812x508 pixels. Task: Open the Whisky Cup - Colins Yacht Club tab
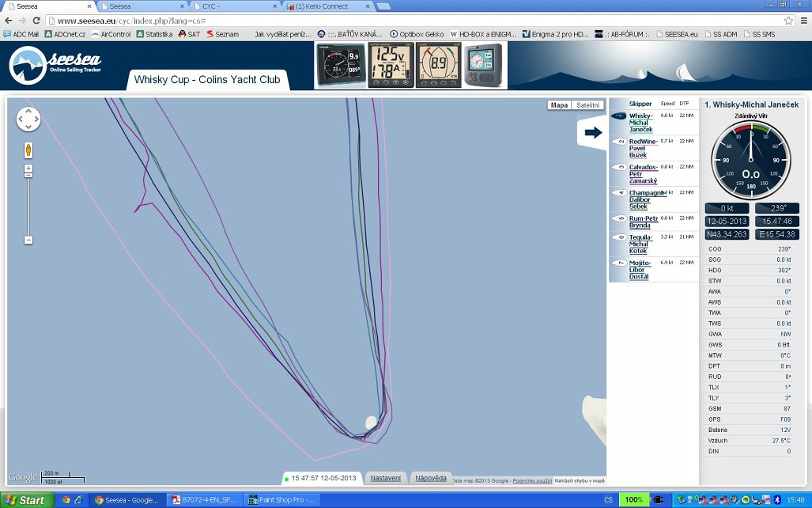tap(207, 79)
